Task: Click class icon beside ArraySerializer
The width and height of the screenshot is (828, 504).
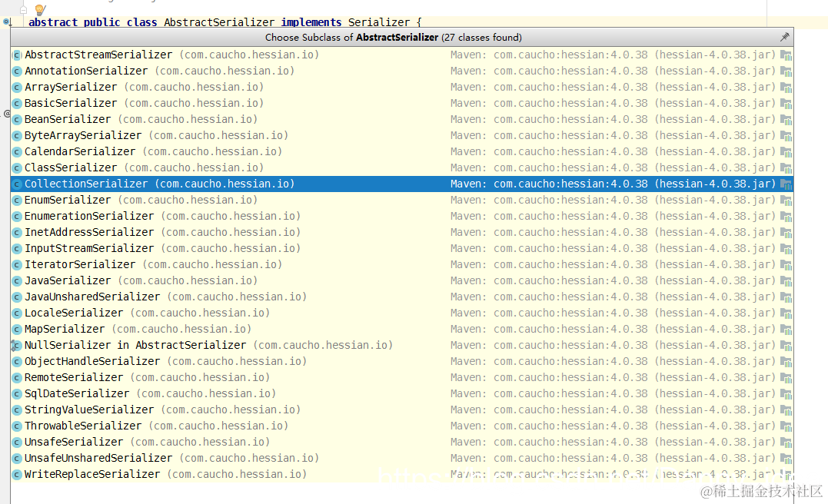Action: point(17,87)
